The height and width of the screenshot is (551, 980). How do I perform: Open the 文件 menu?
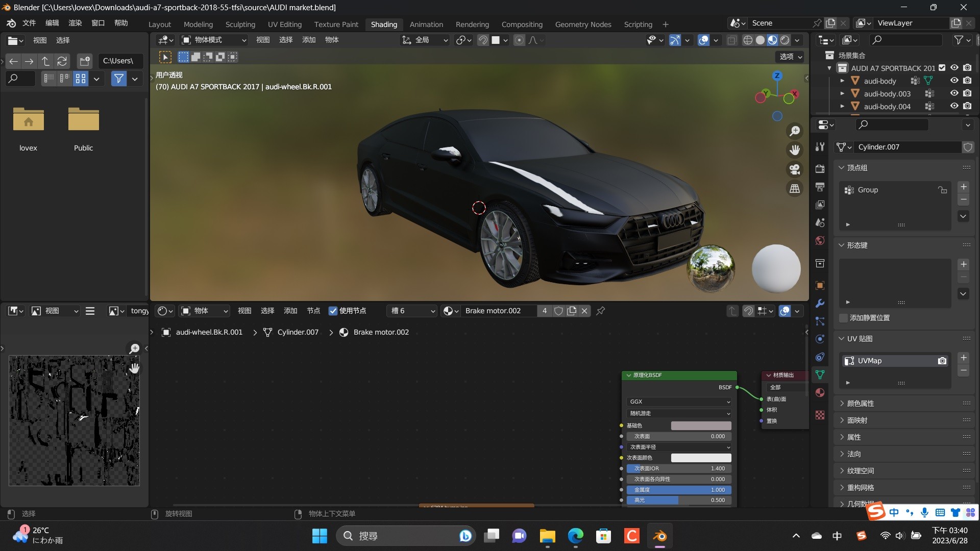pyautogui.click(x=29, y=23)
